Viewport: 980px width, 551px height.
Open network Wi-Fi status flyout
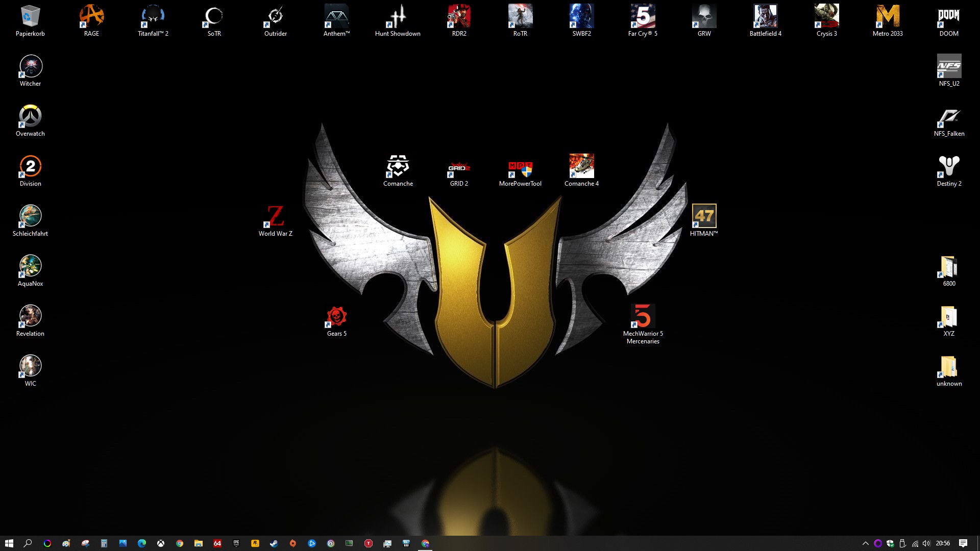(x=915, y=543)
